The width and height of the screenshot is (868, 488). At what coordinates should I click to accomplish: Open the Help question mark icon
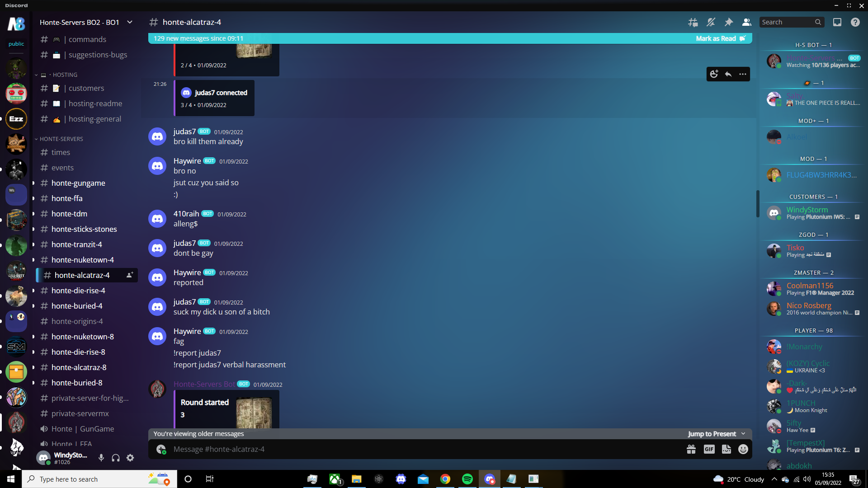[x=855, y=22]
